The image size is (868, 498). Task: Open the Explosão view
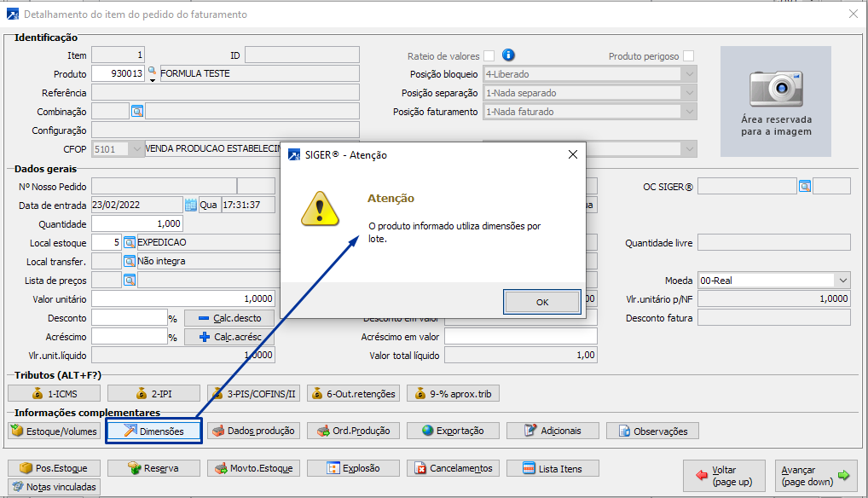(353, 468)
